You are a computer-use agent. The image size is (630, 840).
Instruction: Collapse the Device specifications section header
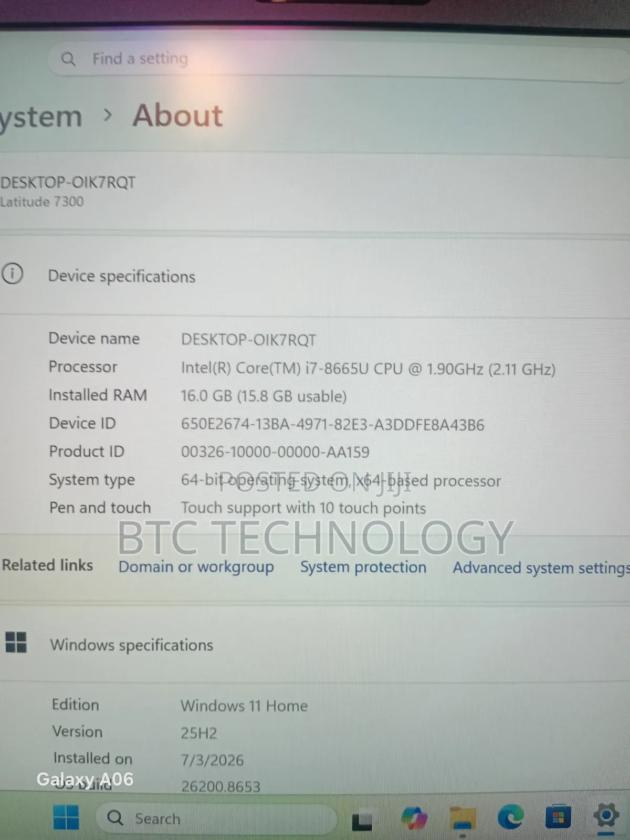point(315,276)
